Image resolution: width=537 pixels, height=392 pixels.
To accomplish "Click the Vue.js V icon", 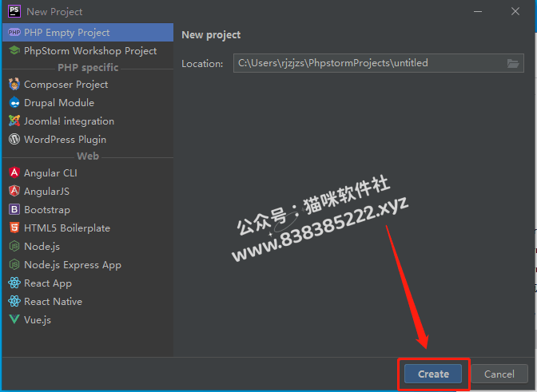I will [x=14, y=319].
